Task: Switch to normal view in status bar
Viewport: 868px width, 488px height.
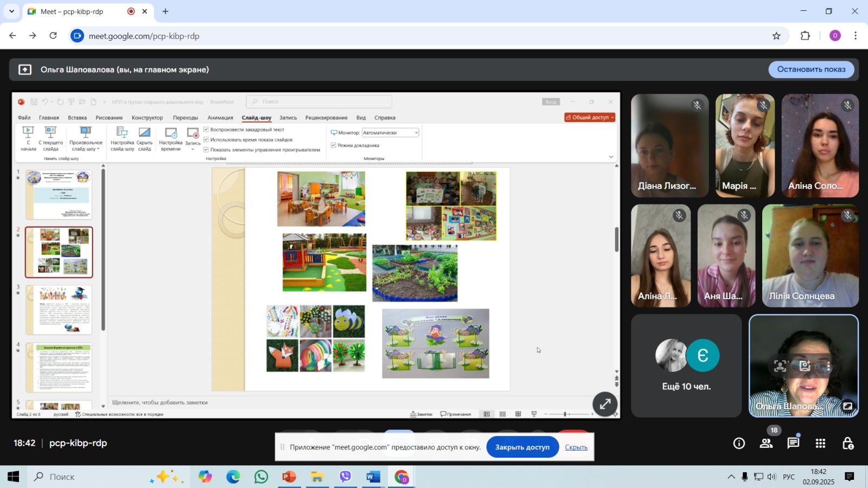Action: (487, 414)
